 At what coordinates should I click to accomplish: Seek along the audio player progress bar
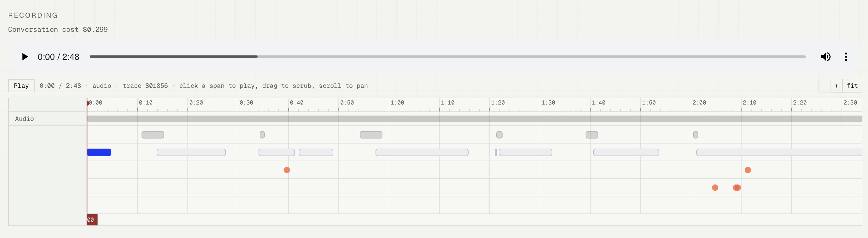(x=448, y=57)
